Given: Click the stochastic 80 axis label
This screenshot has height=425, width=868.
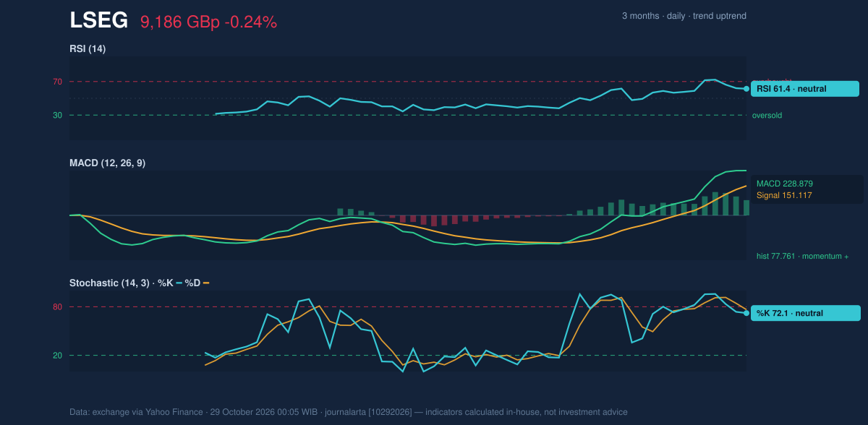Looking at the screenshot, I should pyautogui.click(x=57, y=307).
